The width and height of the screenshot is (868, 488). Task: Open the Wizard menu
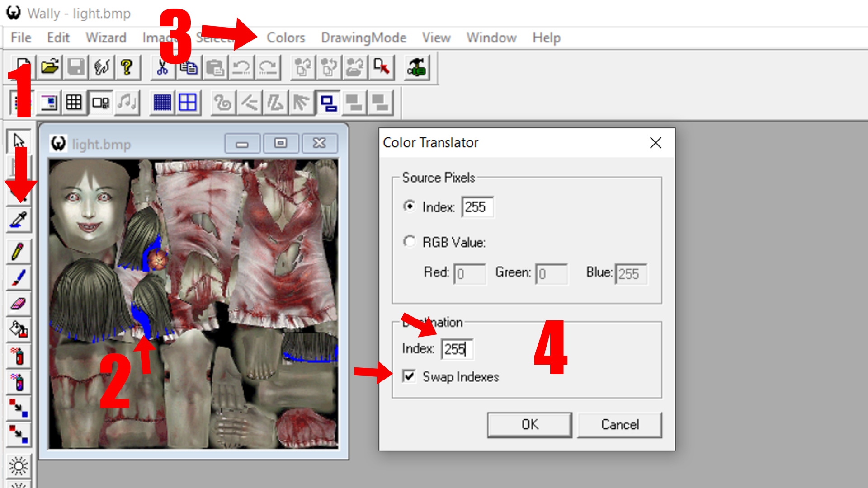tap(106, 38)
